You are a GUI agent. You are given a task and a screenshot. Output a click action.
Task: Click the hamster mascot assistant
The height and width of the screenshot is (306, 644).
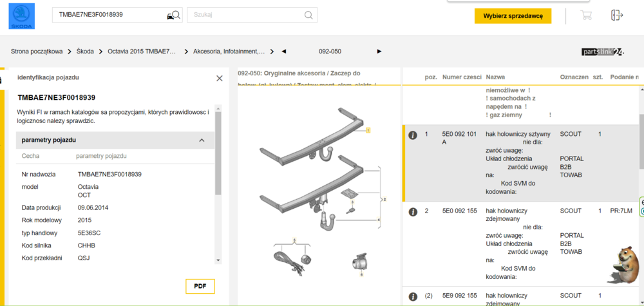[x=621, y=264]
